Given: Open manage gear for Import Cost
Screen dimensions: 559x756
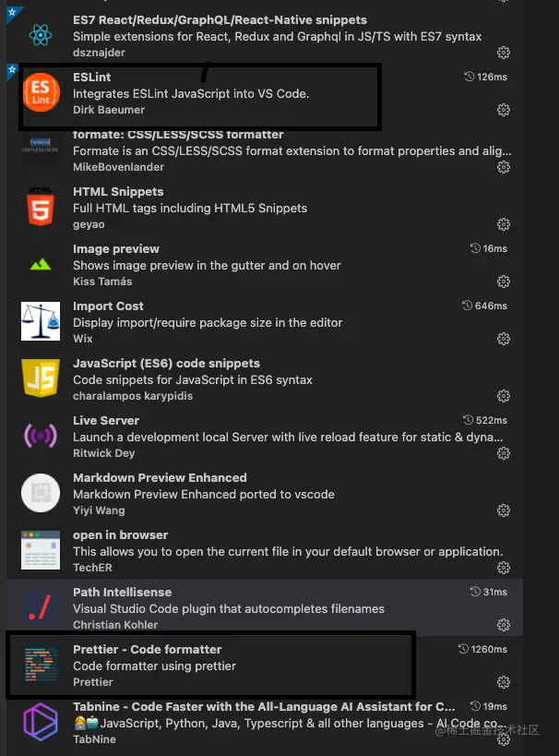Looking at the screenshot, I should pyautogui.click(x=504, y=339).
